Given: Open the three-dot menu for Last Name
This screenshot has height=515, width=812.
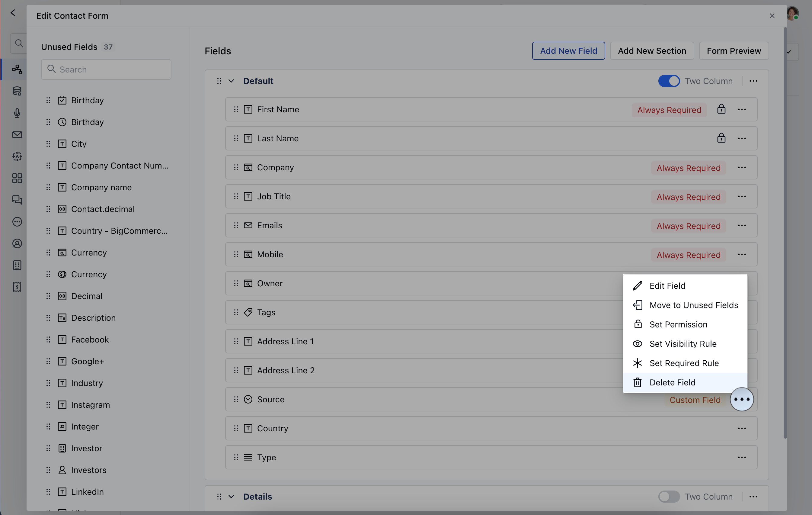Looking at the screenshot, I should (742, 138).
